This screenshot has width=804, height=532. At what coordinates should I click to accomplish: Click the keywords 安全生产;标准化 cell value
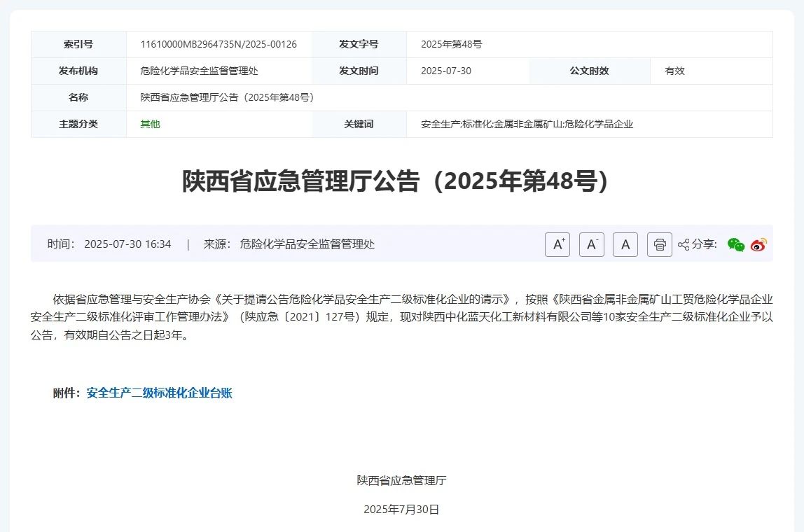click(x=527, y=125)
